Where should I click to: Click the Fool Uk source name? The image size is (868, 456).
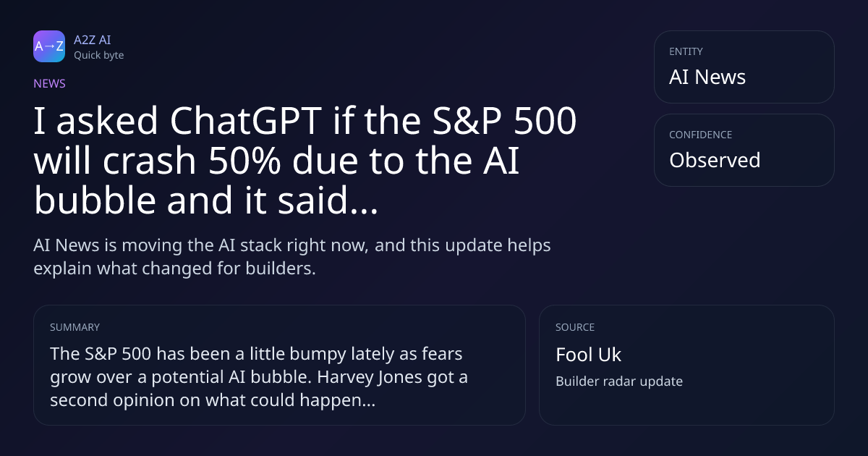pyautogui.click(x=588, y=355)
